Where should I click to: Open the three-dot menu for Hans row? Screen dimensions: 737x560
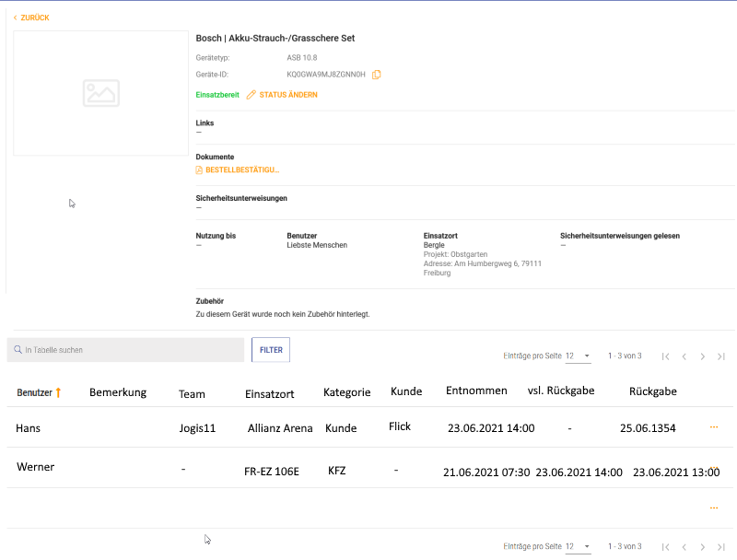(x=714, y=427)
